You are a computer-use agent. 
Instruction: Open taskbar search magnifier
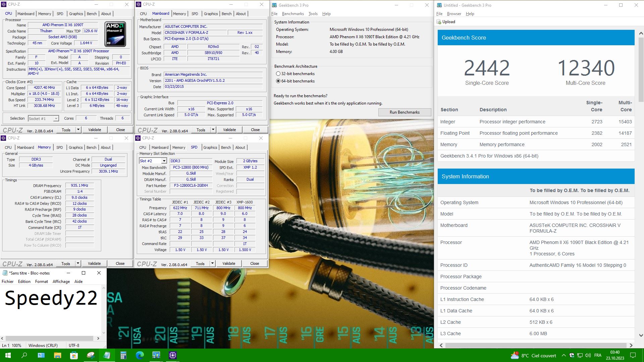[x=24, y=355]
